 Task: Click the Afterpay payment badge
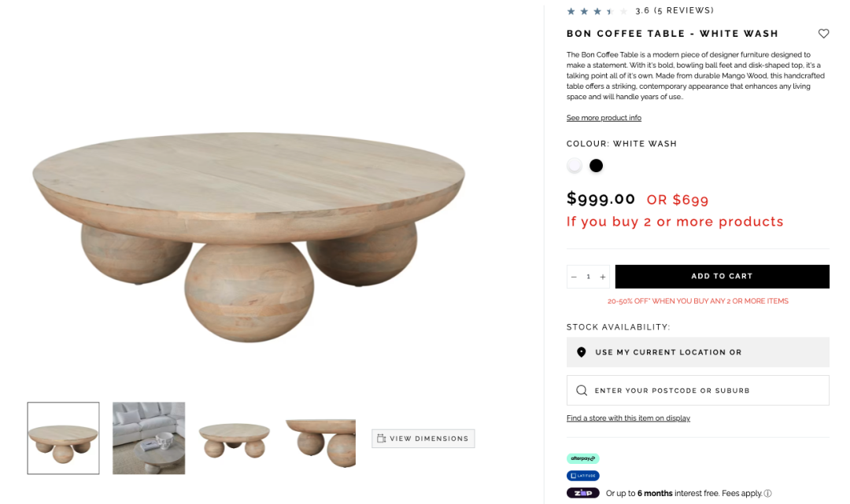point(582,458)
